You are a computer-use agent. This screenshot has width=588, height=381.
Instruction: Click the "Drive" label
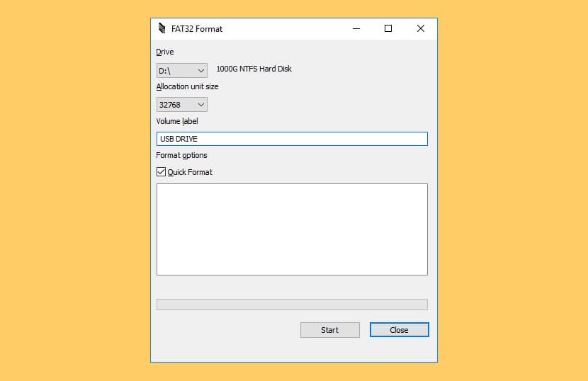[165, 52]
